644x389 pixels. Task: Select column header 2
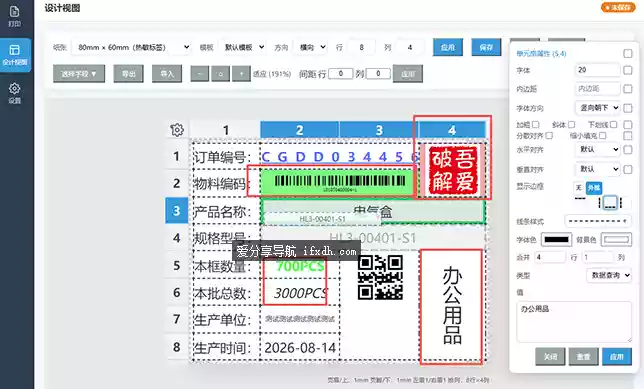299,130
